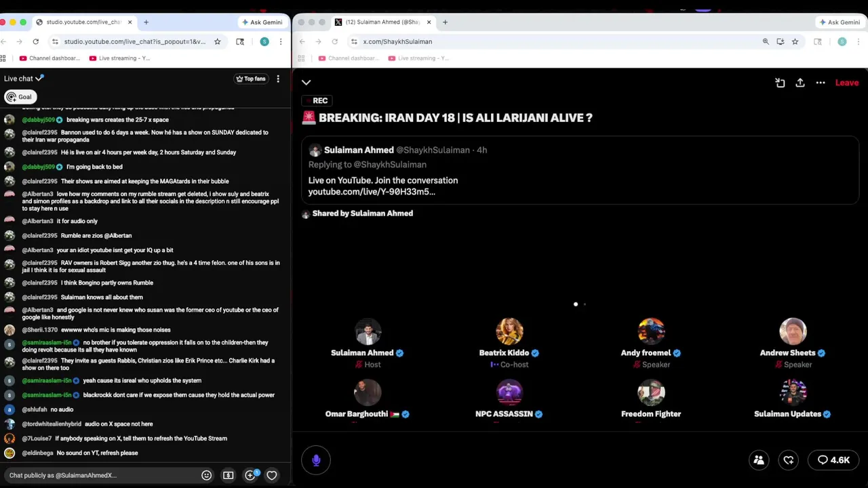
Task: Send a heart reaction in YouTube chat
Action: click(272, 475)
